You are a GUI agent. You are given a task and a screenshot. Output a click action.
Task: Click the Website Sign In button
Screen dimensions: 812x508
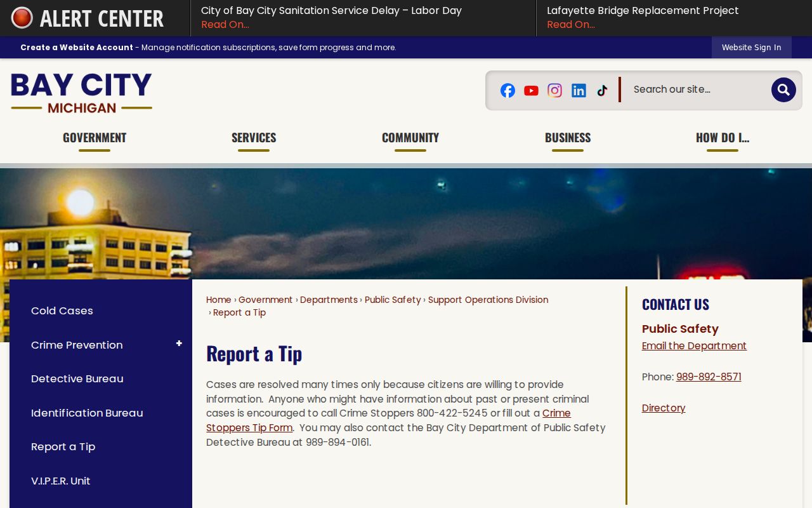751,47
